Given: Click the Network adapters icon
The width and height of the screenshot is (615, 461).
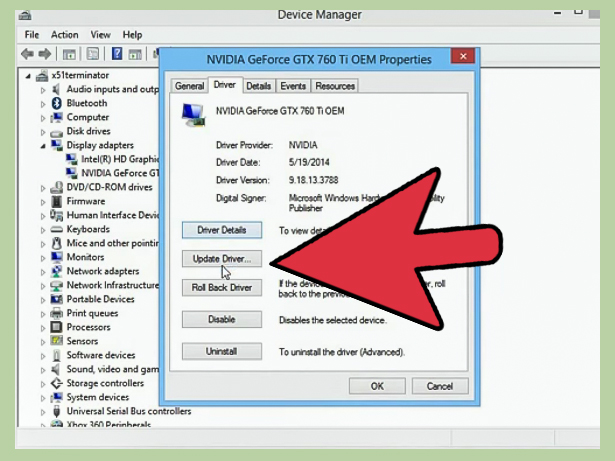Looking at the screenshot, I should coord(57,271).
